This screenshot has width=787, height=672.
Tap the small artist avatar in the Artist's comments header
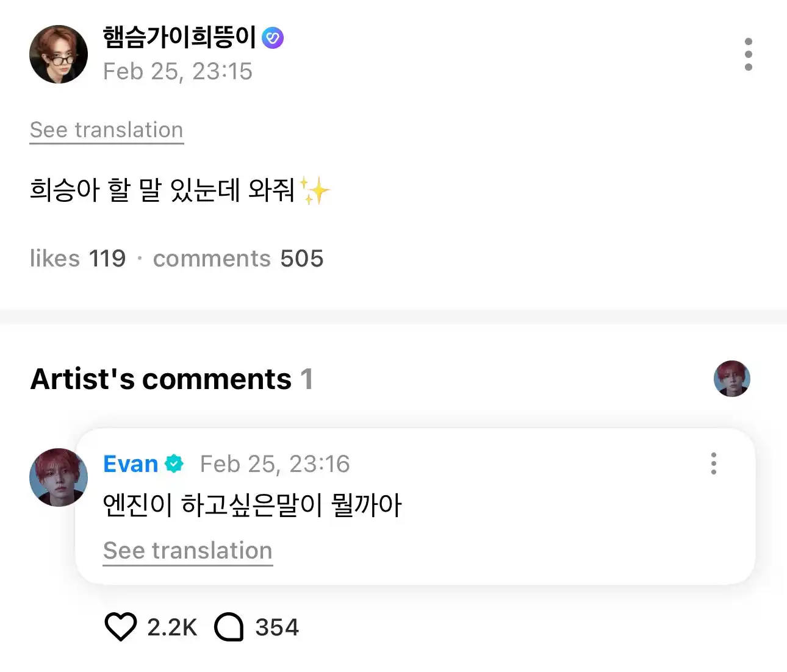731,379
